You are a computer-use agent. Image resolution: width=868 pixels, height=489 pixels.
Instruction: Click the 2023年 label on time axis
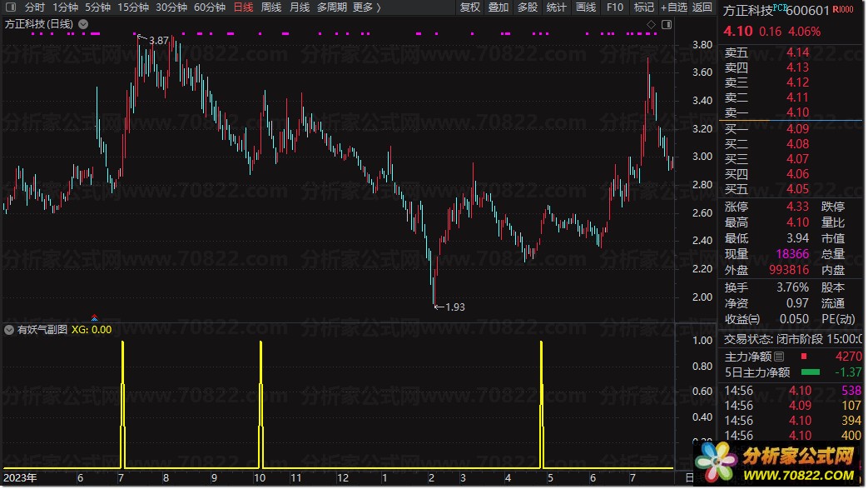click(20, 478)
